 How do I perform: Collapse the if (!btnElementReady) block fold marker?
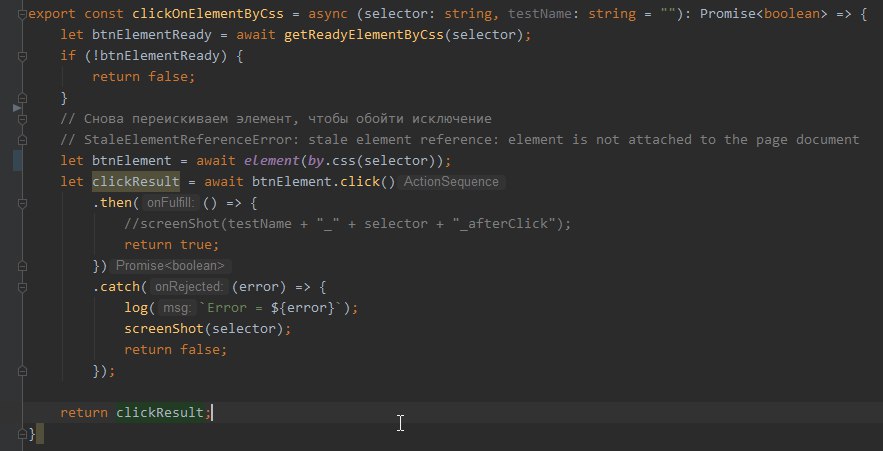[23, 56]
